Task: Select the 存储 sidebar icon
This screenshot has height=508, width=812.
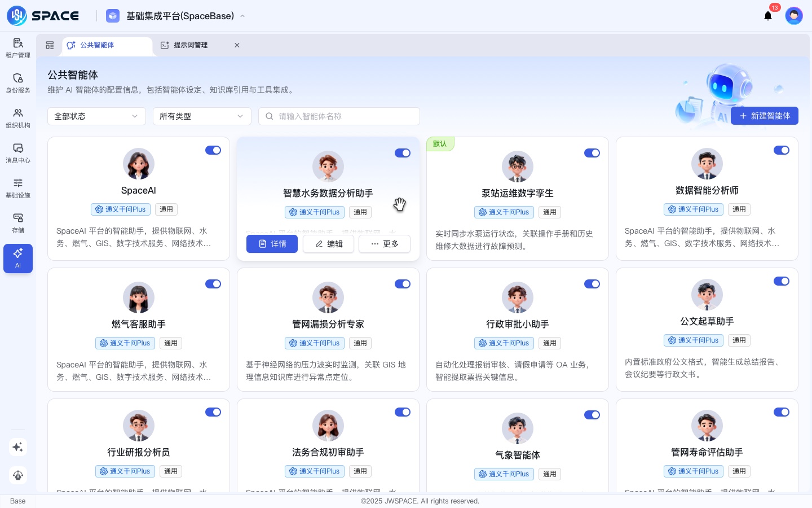Action: point(18,223)
